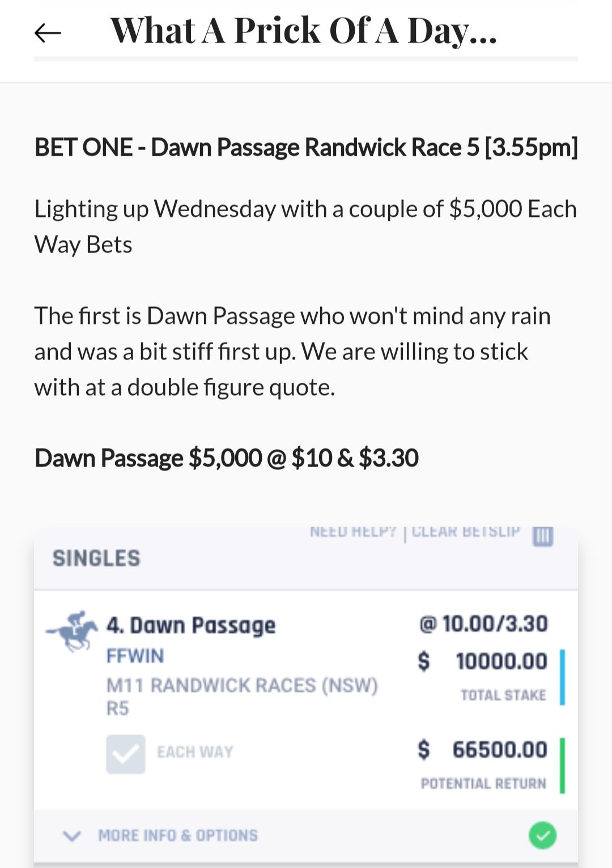
Task: Expand More Info & Options chevron
Action: (x=72, y=836)
